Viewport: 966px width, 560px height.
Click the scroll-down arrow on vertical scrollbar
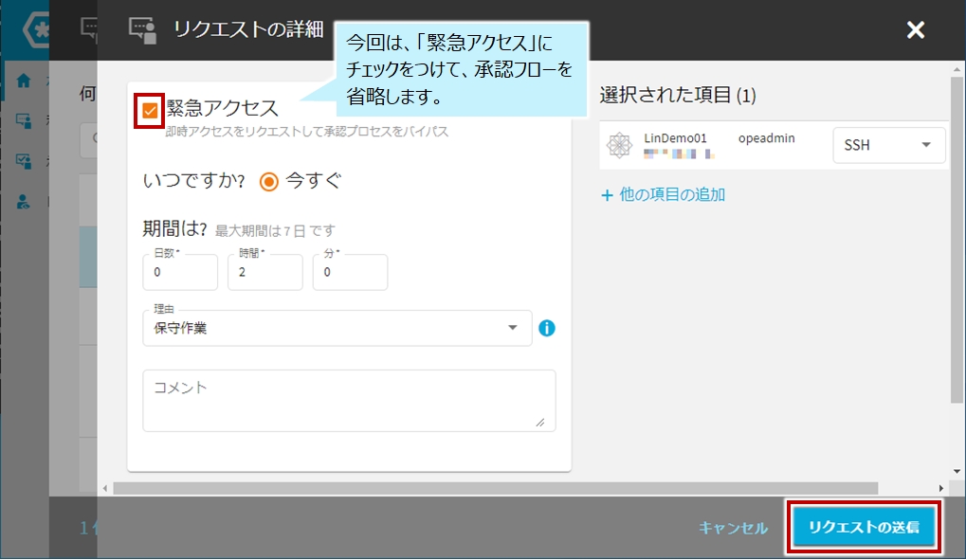click(957, 471)
